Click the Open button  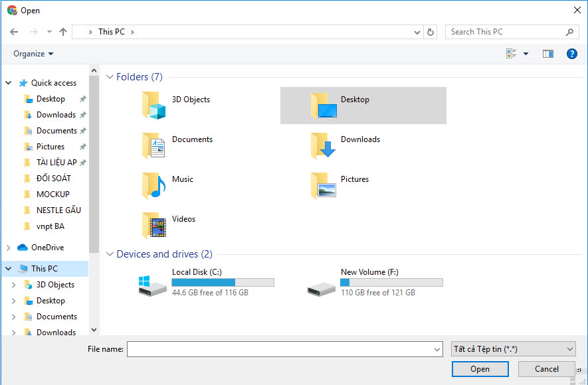[x=480, y=369]
